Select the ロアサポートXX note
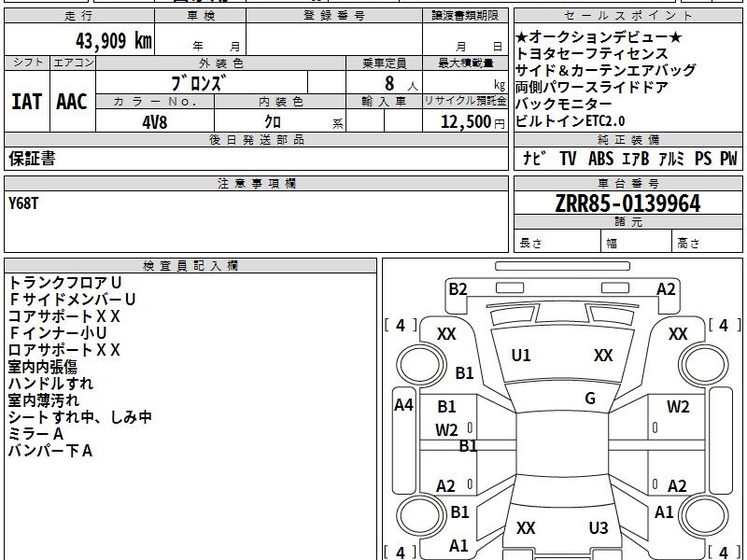Screen dimensions: 747x560 [63, 350]
